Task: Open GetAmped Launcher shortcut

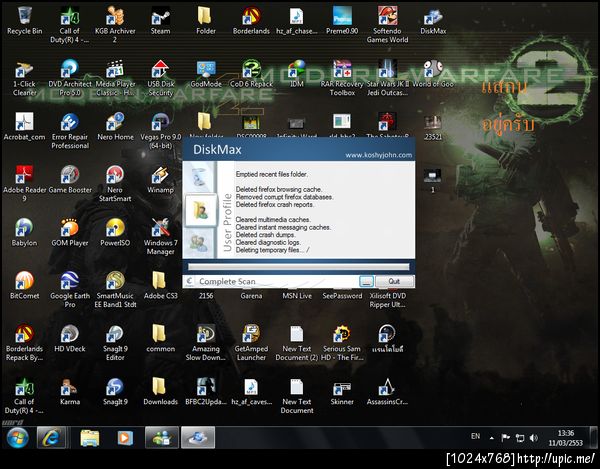Action: point(251,343)
